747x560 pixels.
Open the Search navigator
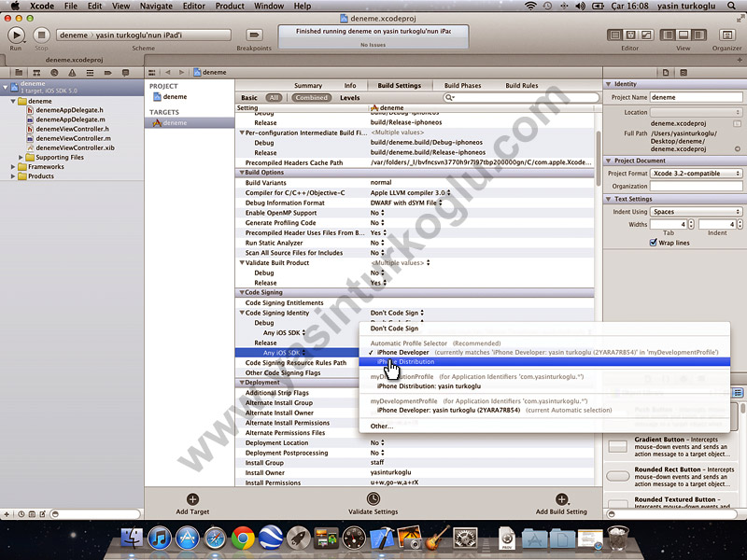click(x=54, y=73)
